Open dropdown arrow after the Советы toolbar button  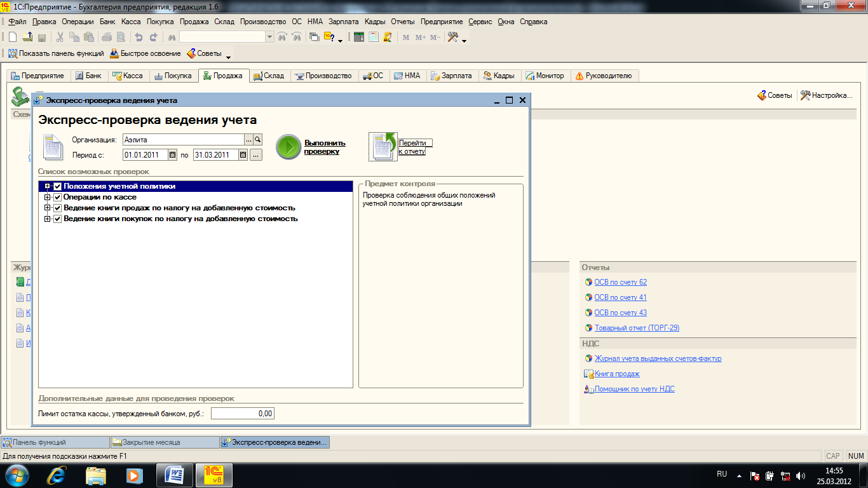coord(229,57)
